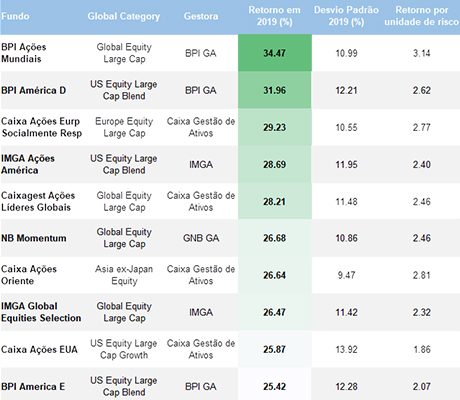The image size is (460, 400).
Task: Click the 2.62 risk-adjusted return value
Action: click(422, 90)
